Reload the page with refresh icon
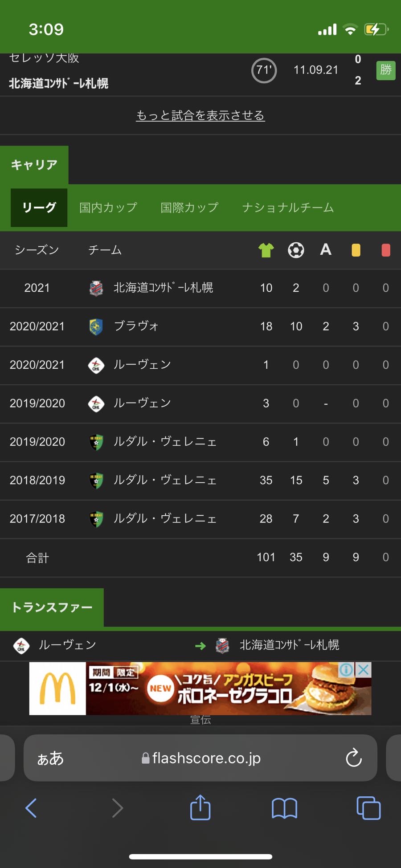 tap(354, 758)
